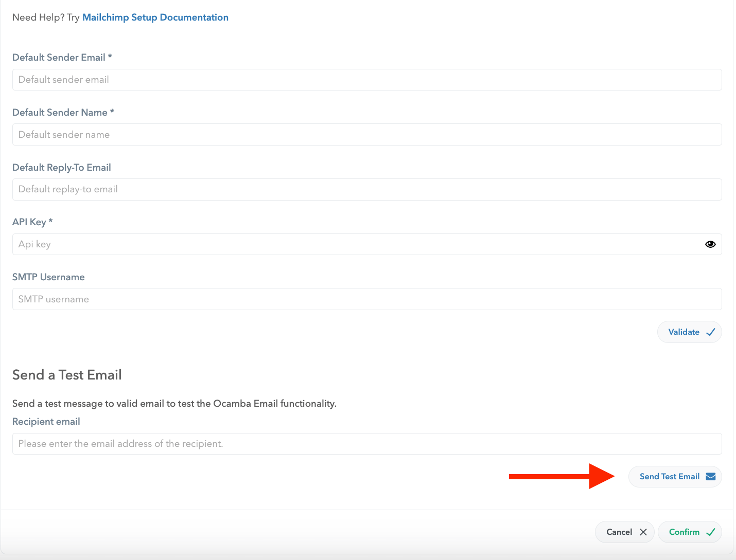Click the Validate button
This screenshot has height=560, width=736.
(690, 332)
